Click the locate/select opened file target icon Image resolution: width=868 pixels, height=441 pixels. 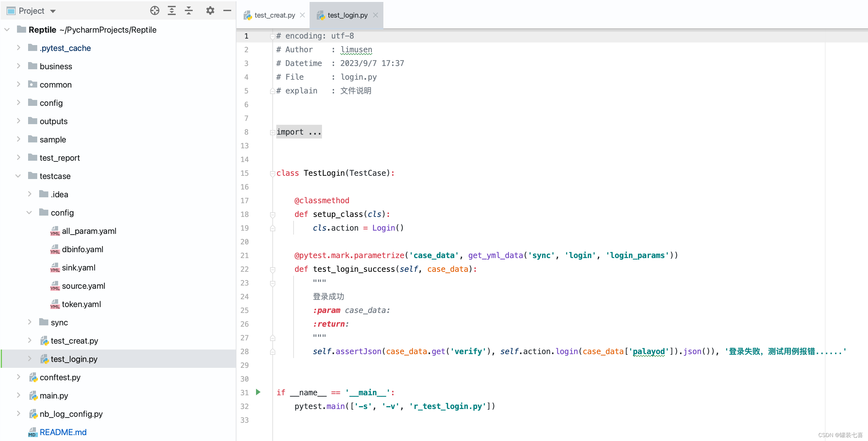pyautogui.click(x=155, y=11)
